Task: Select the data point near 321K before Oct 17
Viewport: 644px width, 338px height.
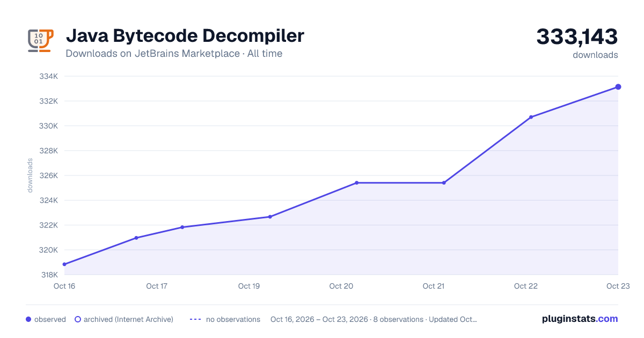Action: (x=136, y=238)
